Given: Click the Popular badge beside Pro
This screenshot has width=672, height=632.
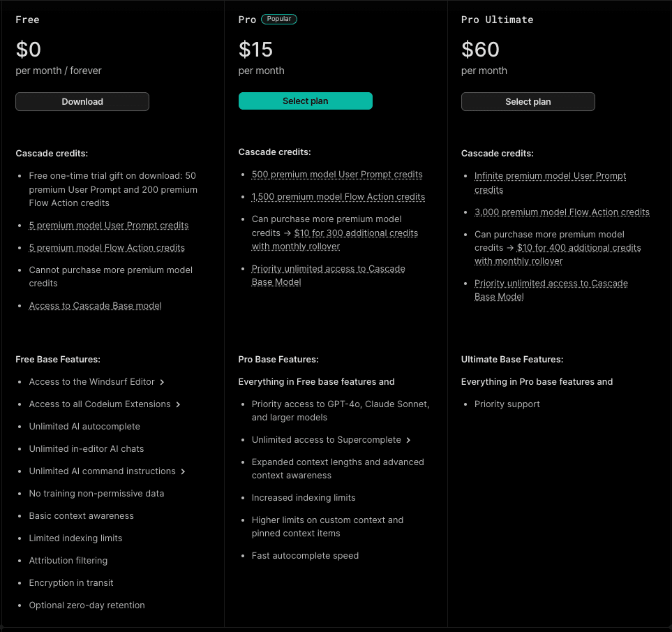Looking at the screenshot, I should point(279,20).
